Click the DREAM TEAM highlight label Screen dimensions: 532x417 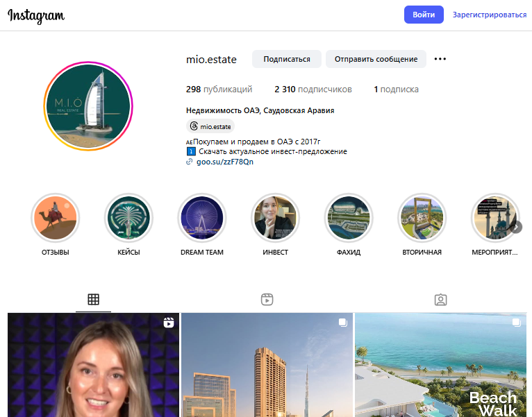202,253
